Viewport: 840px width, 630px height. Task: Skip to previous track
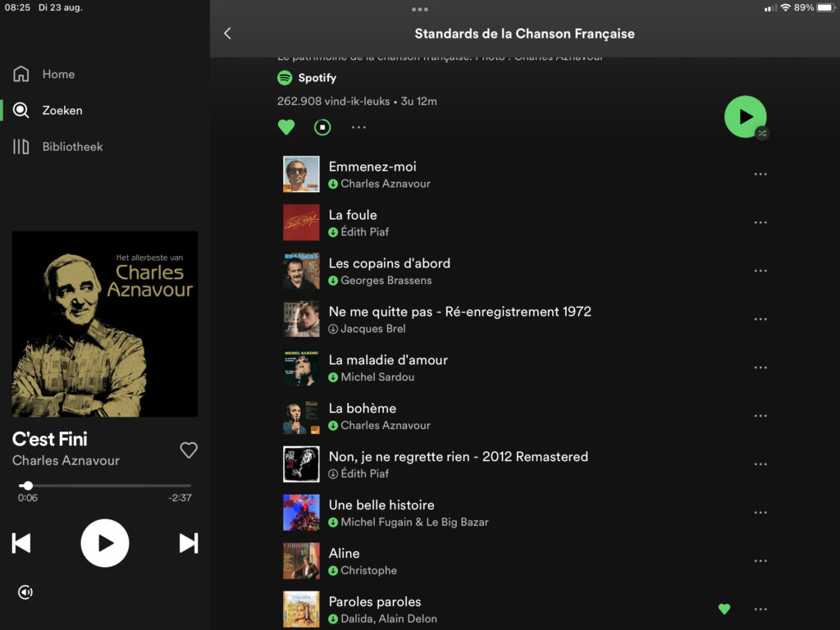[21, 543]
